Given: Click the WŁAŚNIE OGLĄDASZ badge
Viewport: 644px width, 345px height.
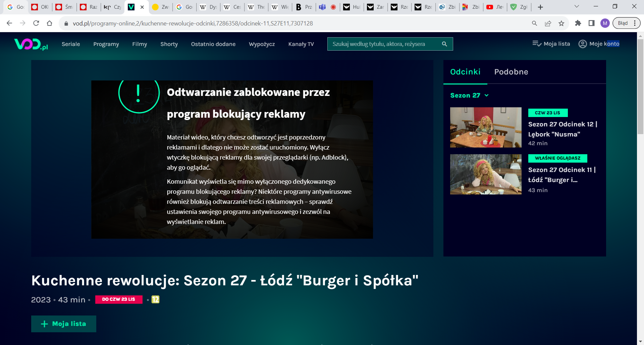Looking at the screenshot, I should pyautogui.click(x=557, y=158).
